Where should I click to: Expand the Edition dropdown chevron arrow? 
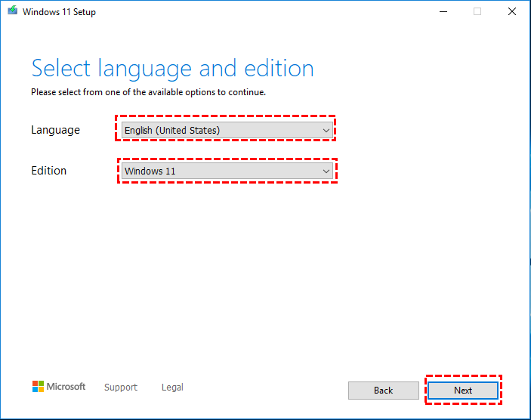[326, 171]
